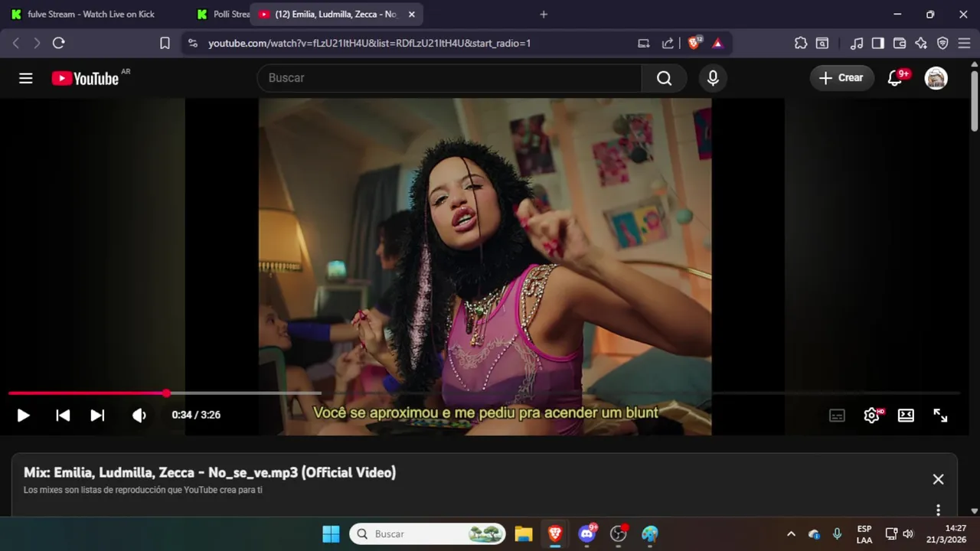Open the browser main menu
The width and height of the screenshot is (980, 551).
tap(964, 44)
